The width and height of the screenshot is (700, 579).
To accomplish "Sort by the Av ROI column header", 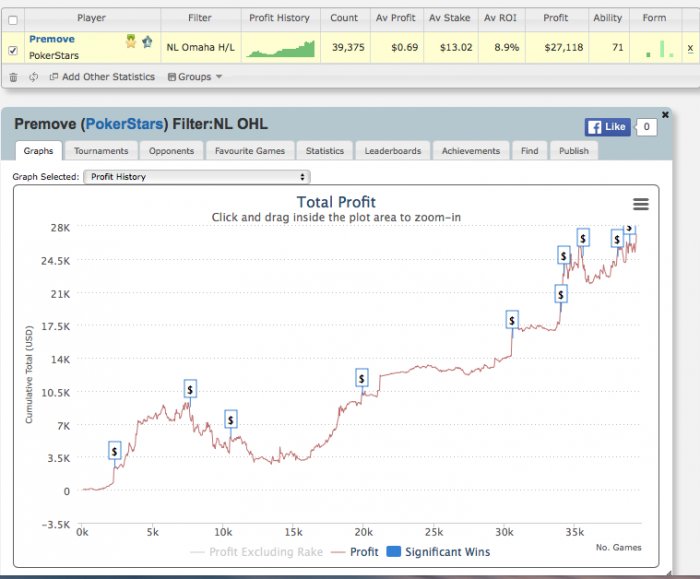I will coord(500,18).
